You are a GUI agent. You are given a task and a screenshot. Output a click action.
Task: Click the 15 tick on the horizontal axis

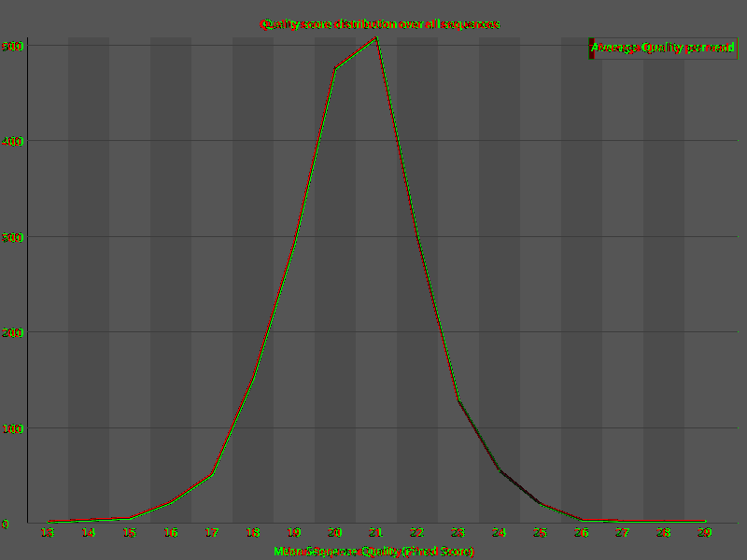(130, 532)
